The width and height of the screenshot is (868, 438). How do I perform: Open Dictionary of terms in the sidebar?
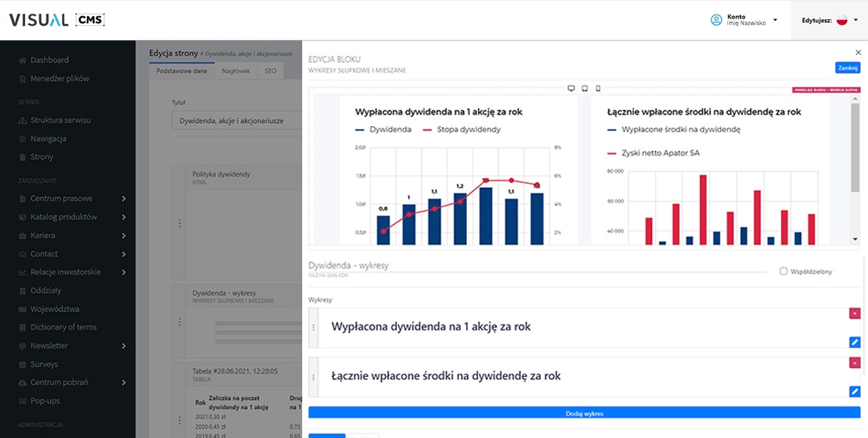(x=63, y=327)
